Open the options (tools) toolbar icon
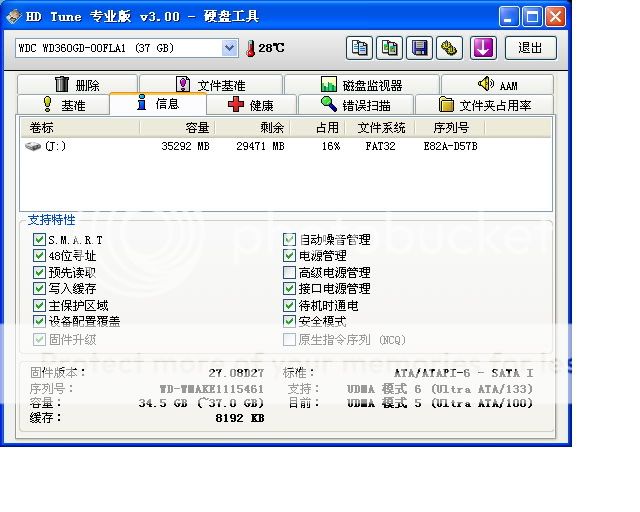 [450, 48]
